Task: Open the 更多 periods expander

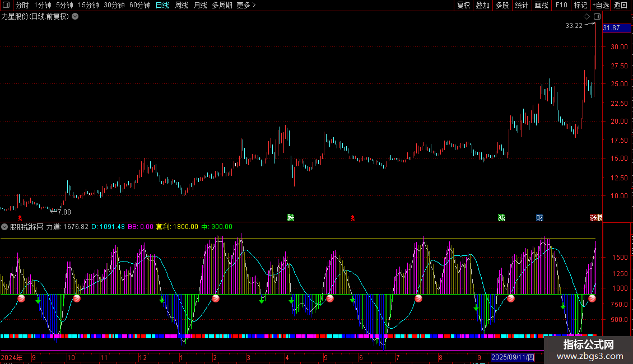Action: 246,5
